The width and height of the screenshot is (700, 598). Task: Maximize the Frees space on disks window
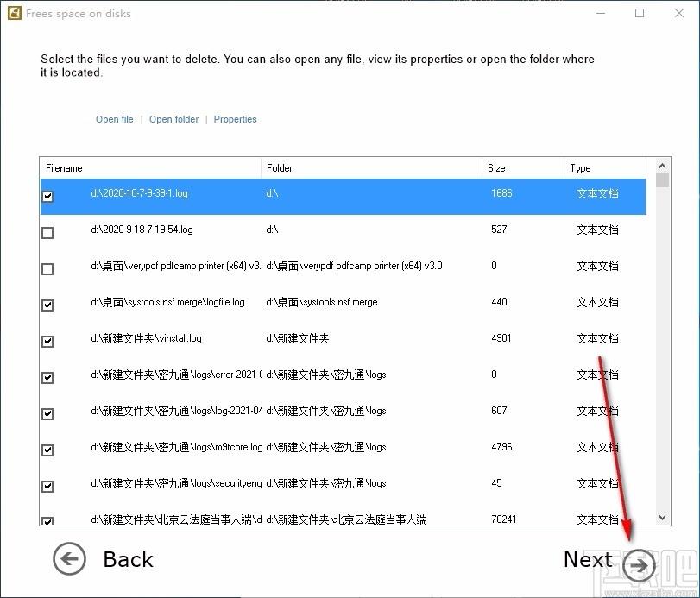(x=640, y=13)
